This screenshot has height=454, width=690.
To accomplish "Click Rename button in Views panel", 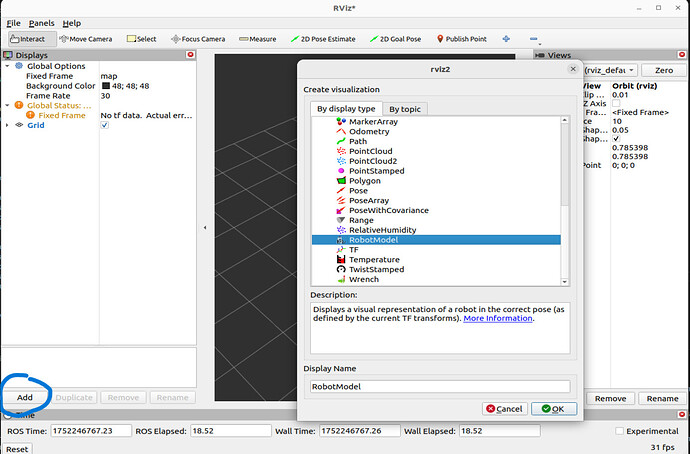I will tap(662, 398).
